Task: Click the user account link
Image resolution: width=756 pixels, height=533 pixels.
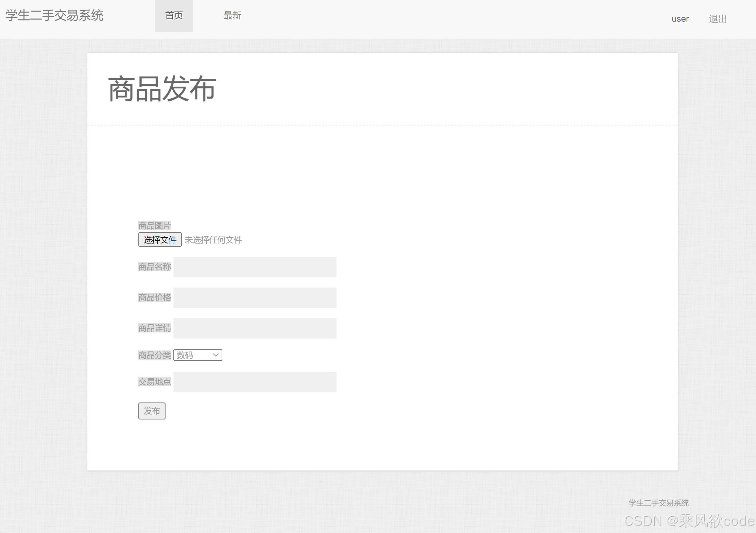Action: pyautogui.click(x=680, y=19)
